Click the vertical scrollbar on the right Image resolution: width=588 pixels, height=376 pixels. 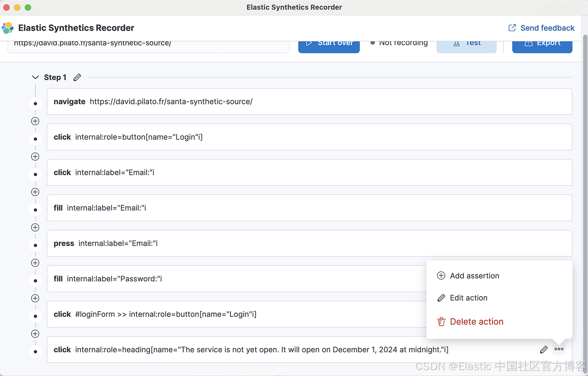585,205
